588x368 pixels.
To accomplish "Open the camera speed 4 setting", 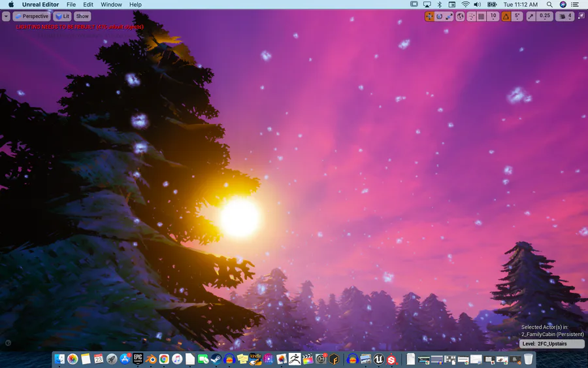I will (564, 16).
